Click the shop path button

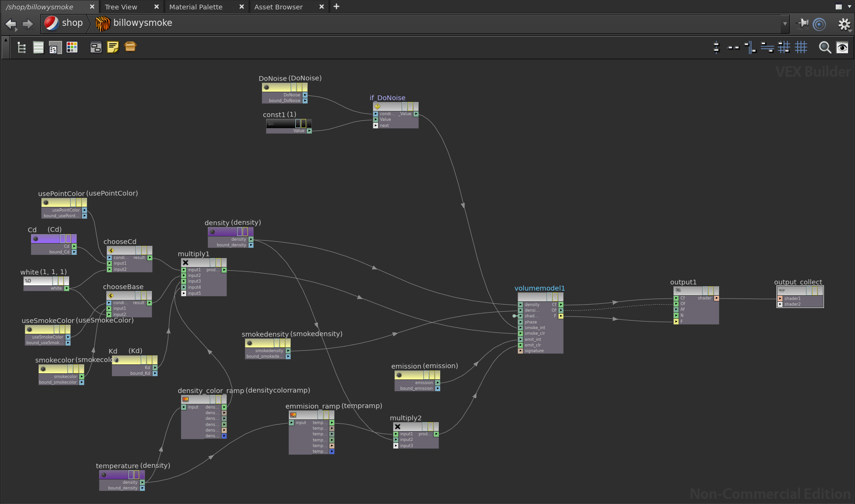click(64, 23)
